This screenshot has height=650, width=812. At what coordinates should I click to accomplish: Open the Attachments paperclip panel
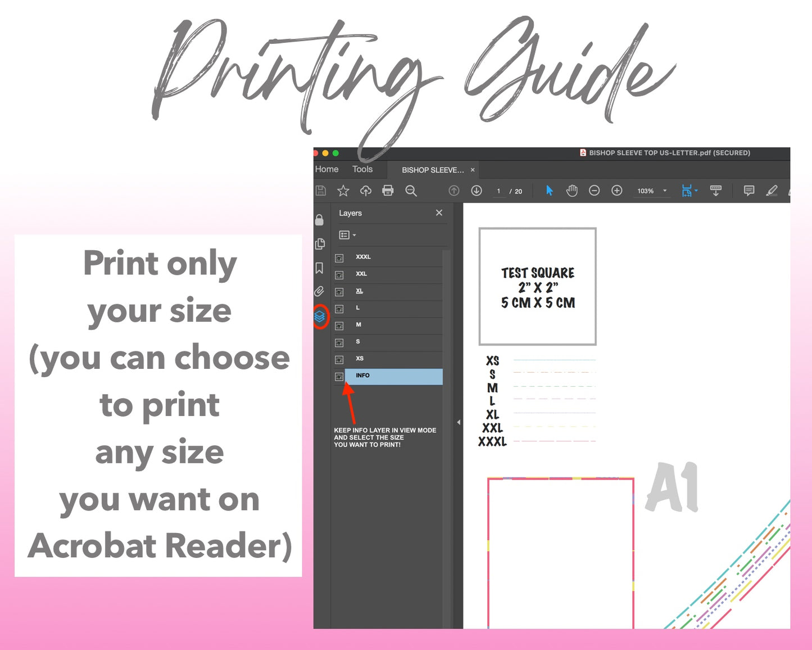click(319, 291)
